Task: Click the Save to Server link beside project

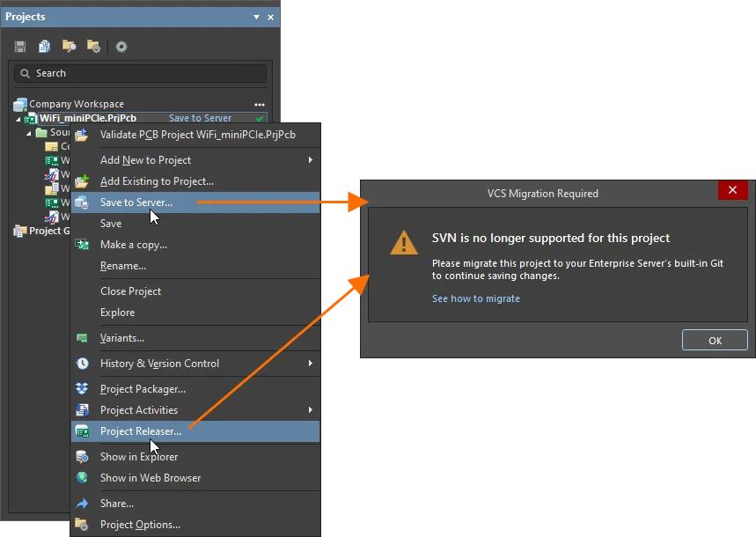Action: click(x=200, y=118)
